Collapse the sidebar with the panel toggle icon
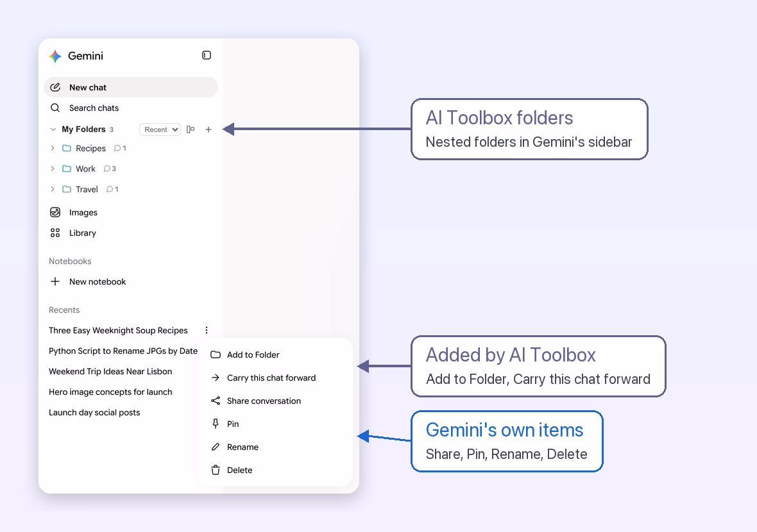 pos(207,56)
